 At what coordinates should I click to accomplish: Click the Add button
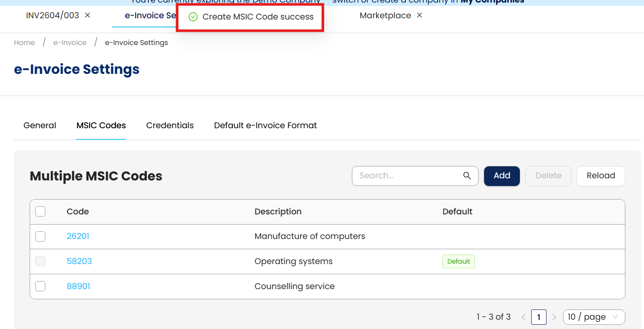[502, 176]
